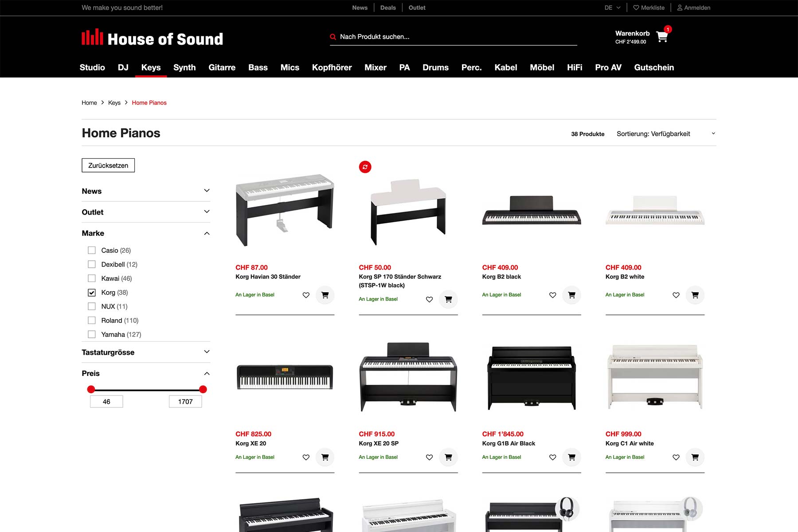Check the Yamaha brand filter
The width and height of the screenshot is (798, 532).
point(92,335)
